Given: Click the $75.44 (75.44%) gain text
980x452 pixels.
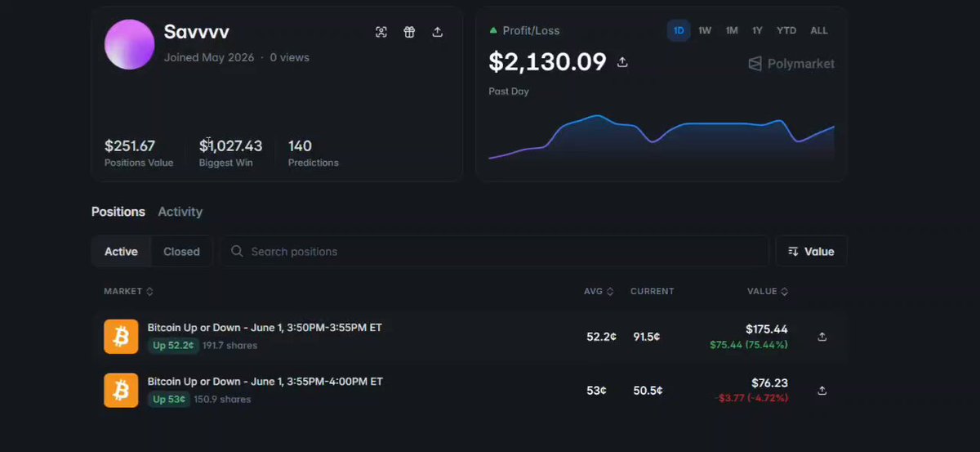Looking at the screenshot, I should 749,345.
